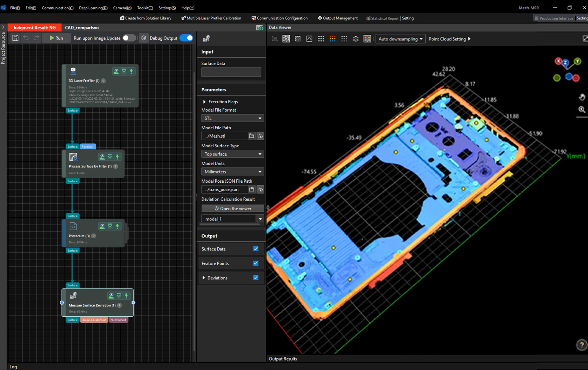Open the Model File Format STL dropdown
The height and width of the screenshot is (370, 588).
tap(232, 118)
